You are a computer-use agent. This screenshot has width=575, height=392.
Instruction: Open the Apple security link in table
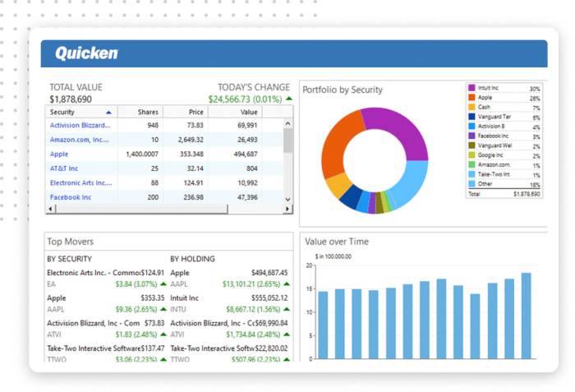tap(59, 154)
